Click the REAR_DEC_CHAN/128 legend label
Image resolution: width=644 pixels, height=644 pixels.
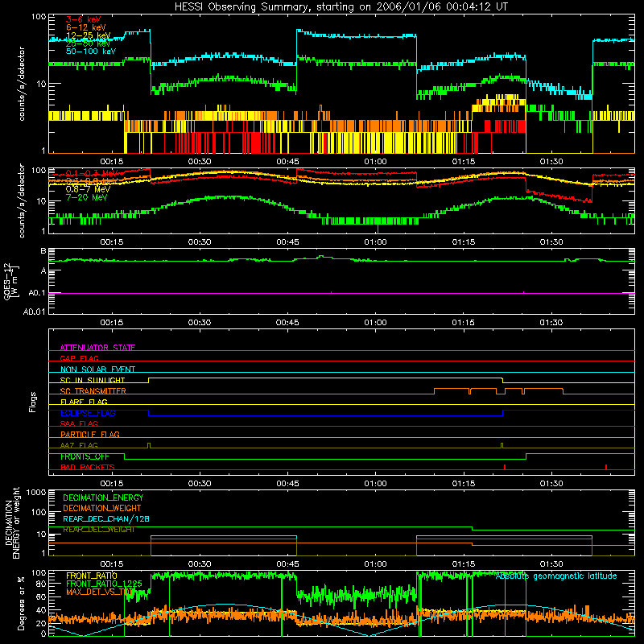coord(106,518)
